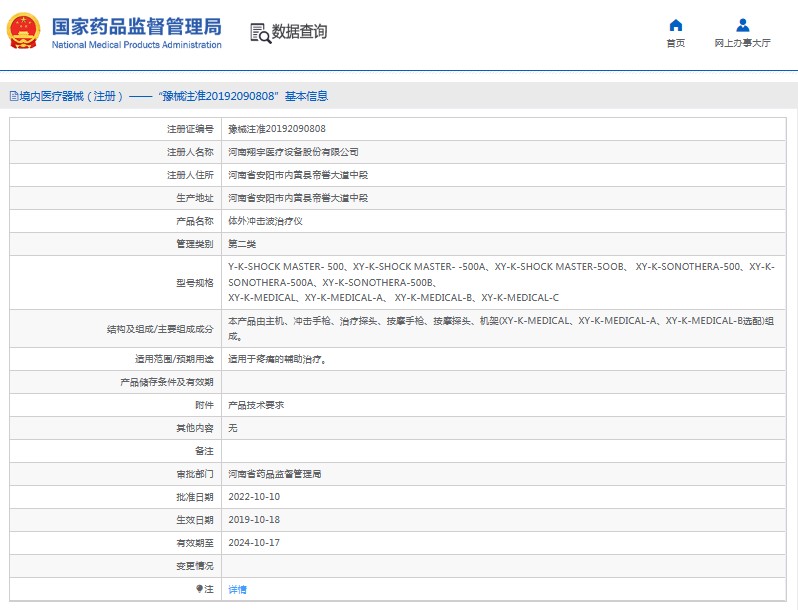The image size is (798, 610).
Task: Open the 详情 link
Action: pyautogui.click(x=237, y=589)
